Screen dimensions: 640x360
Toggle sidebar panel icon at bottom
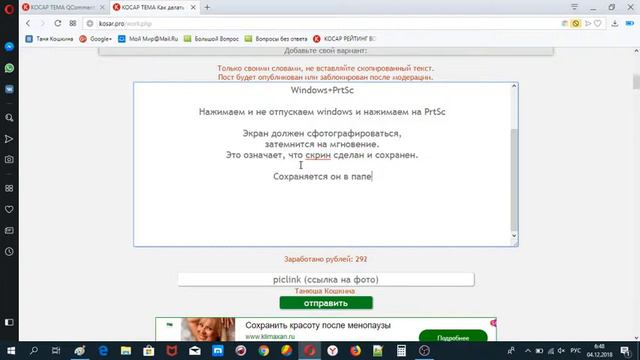click(x=9, y=322)
